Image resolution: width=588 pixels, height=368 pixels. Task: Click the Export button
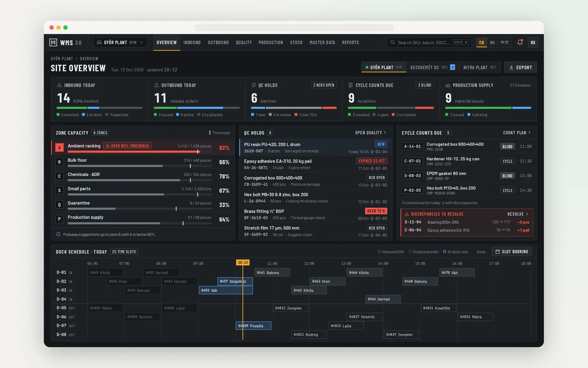pyautogui.click(x=520, y=67)
